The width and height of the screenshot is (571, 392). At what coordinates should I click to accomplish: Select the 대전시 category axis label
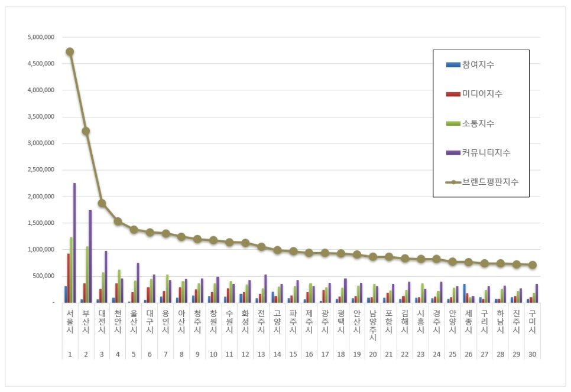(102, 320)
